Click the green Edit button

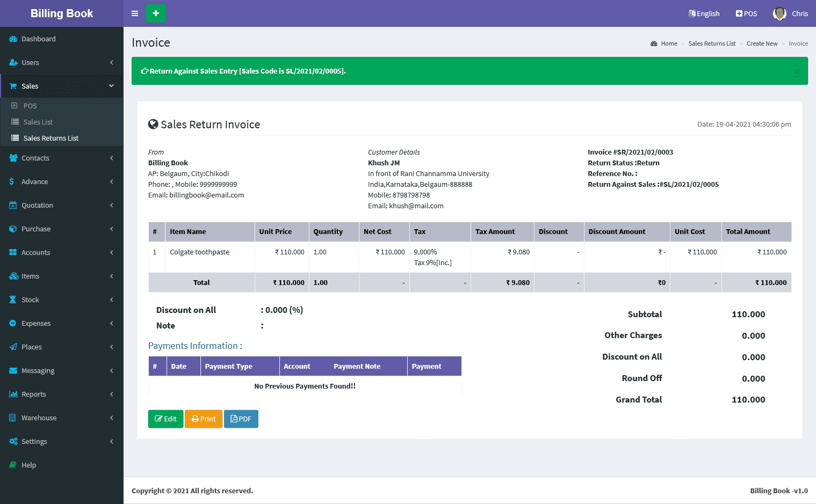165,419
